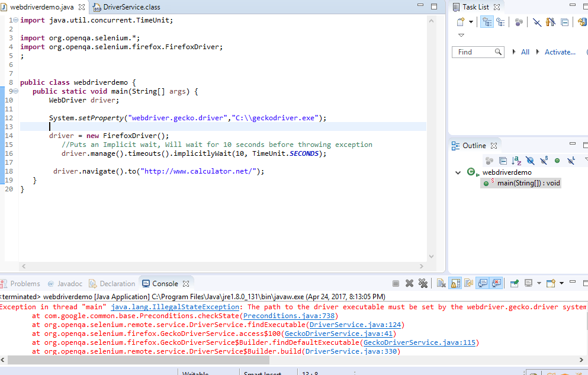The image size is (588, 375).
Task: Open the GeckoDriverService.java:115 link
Action: point(419,343)
